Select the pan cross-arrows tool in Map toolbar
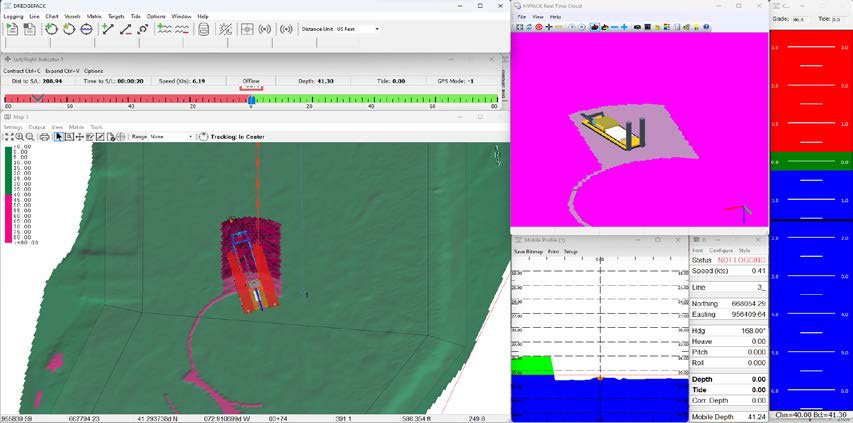This screenshot has height=423, width=853. click(x=79, y=136)
